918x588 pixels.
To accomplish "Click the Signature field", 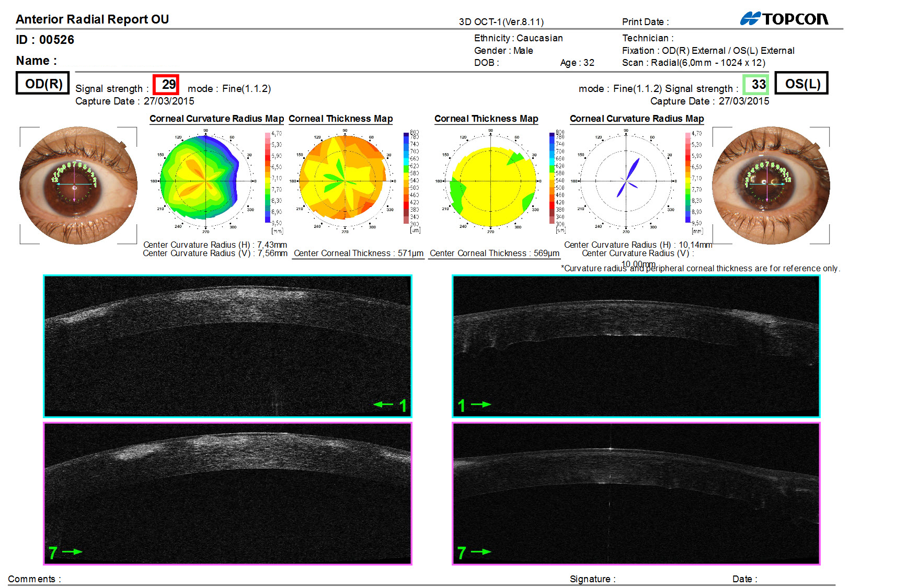I will tap(593, 579).
